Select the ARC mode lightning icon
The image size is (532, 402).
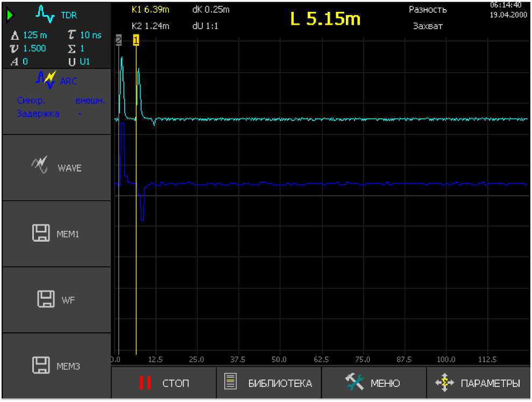46,80
